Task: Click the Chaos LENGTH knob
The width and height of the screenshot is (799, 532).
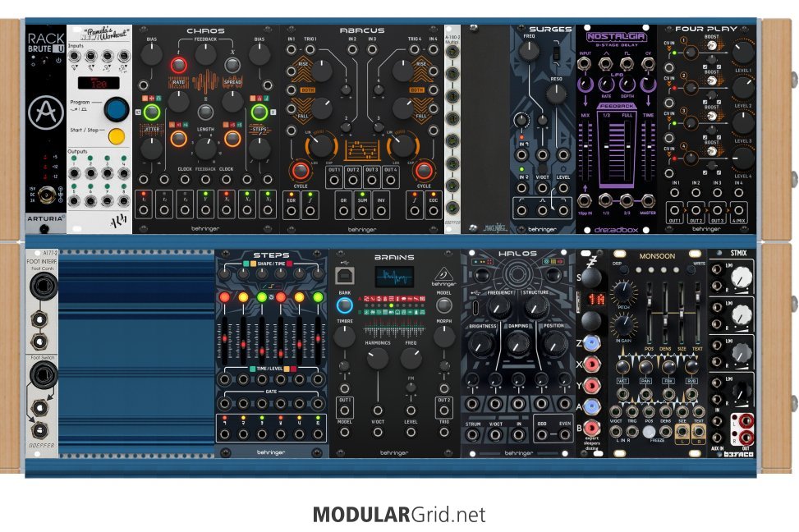Action: click(205, 148)
